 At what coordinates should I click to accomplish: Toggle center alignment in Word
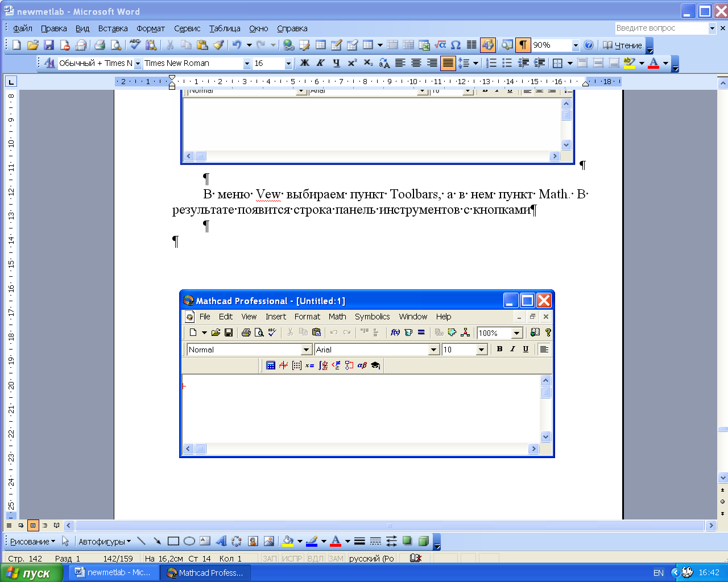point(416,63)
